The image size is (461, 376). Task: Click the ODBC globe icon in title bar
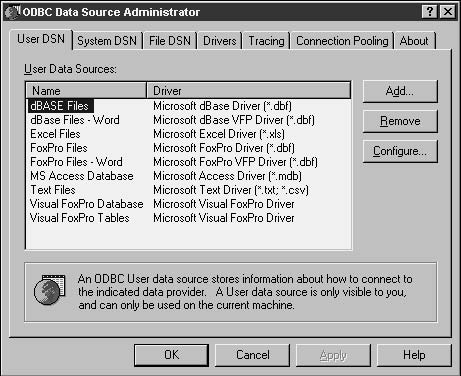(x=13, y=12)
